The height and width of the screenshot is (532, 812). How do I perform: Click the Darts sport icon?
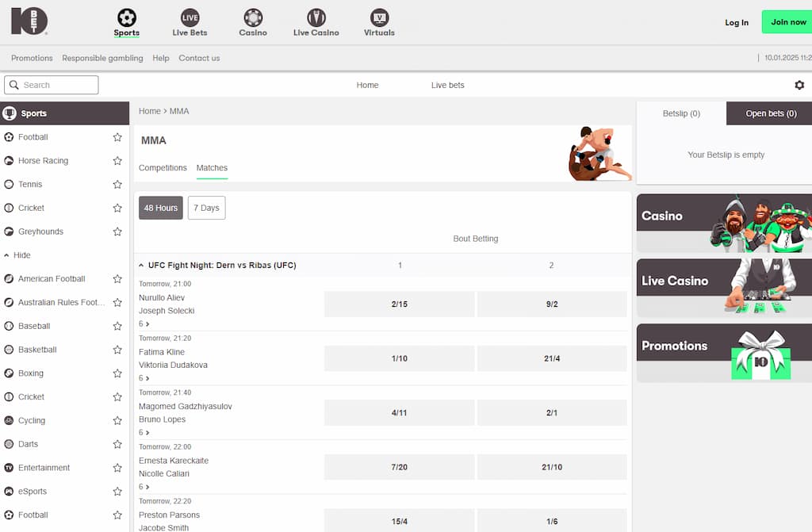(x=9, y=444)
